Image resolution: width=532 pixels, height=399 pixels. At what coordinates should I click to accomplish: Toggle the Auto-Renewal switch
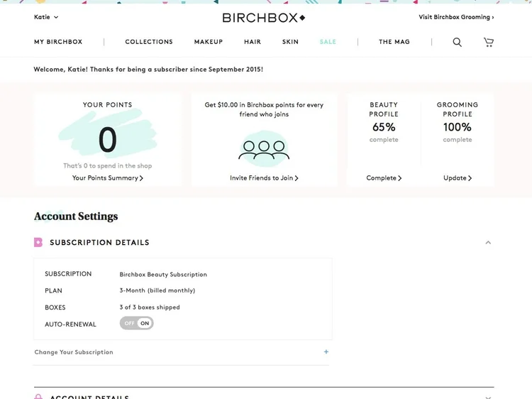point(136,323)
